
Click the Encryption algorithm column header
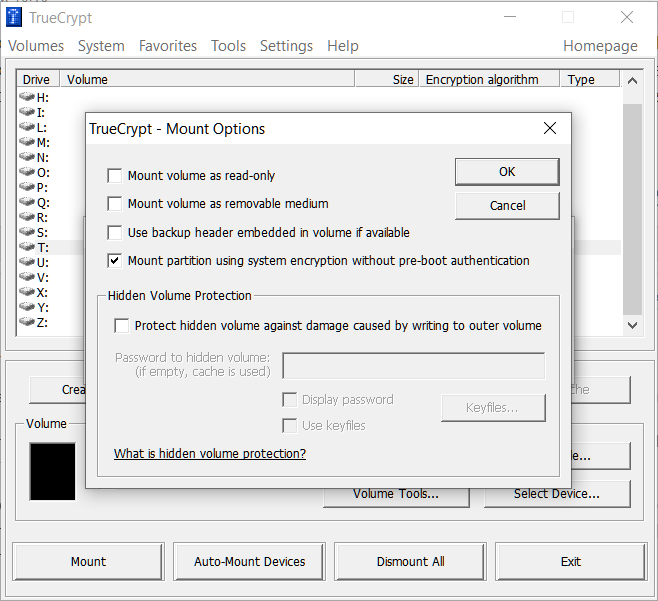(489, 79)
